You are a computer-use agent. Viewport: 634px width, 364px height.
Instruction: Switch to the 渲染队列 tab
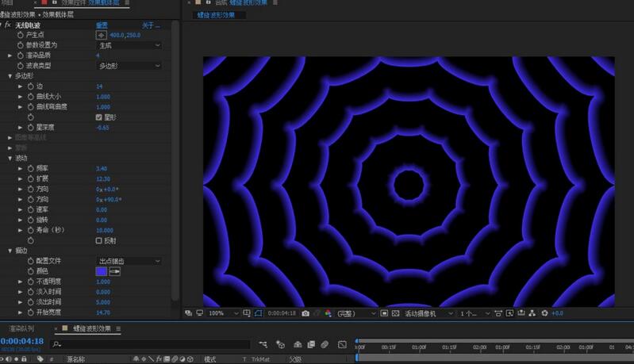point(21,328)
